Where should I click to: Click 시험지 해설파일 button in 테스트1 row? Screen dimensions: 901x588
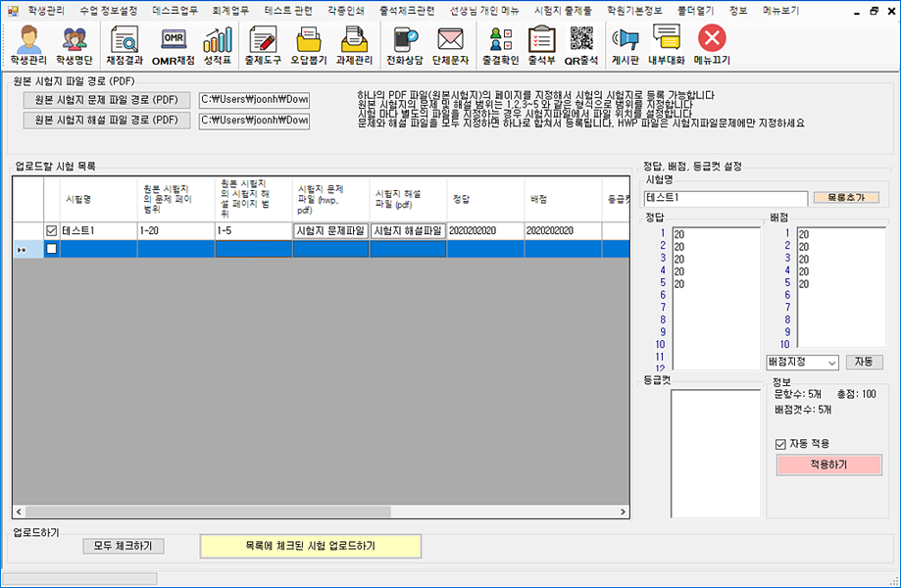pos(408,231)
